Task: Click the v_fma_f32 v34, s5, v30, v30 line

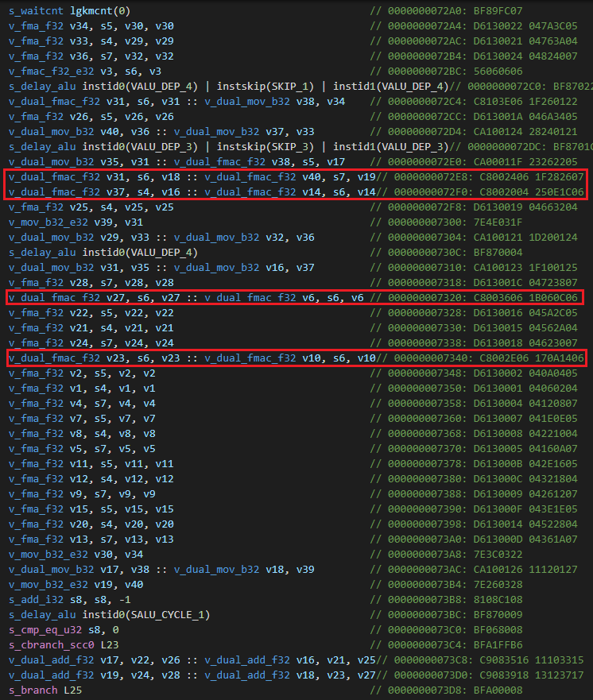Action: pyautogui.click(x=91, y=26)
